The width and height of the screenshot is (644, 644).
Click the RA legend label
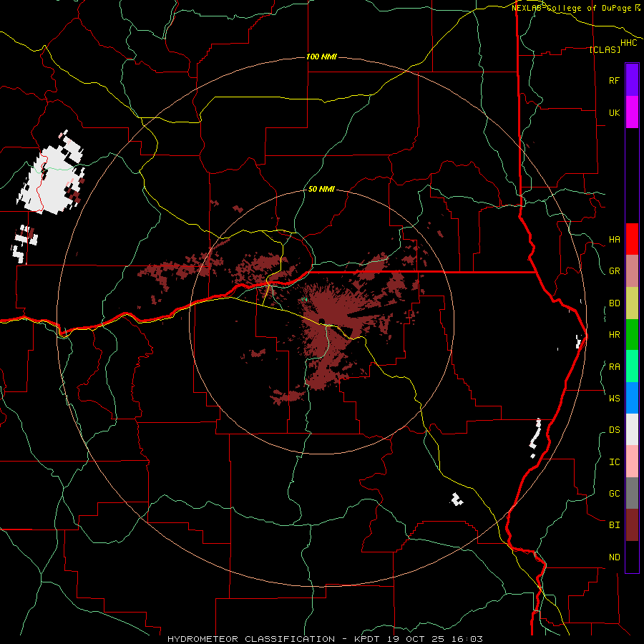point(614,367)
